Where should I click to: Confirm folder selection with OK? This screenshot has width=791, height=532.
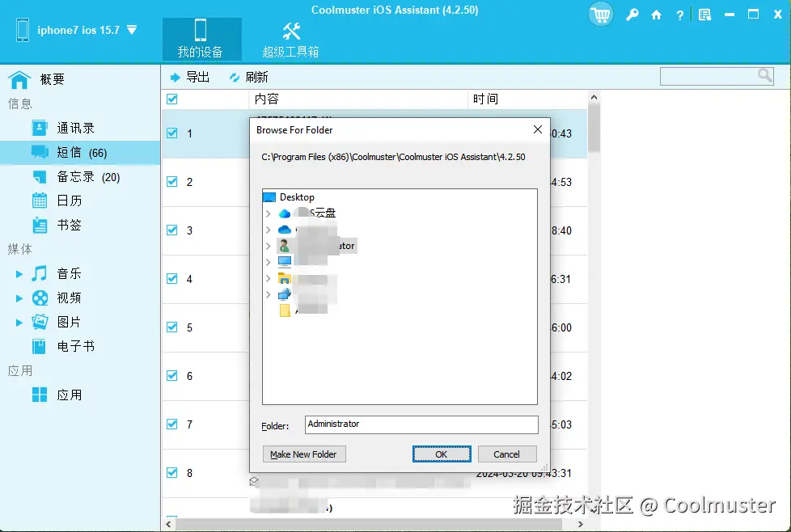442,454
